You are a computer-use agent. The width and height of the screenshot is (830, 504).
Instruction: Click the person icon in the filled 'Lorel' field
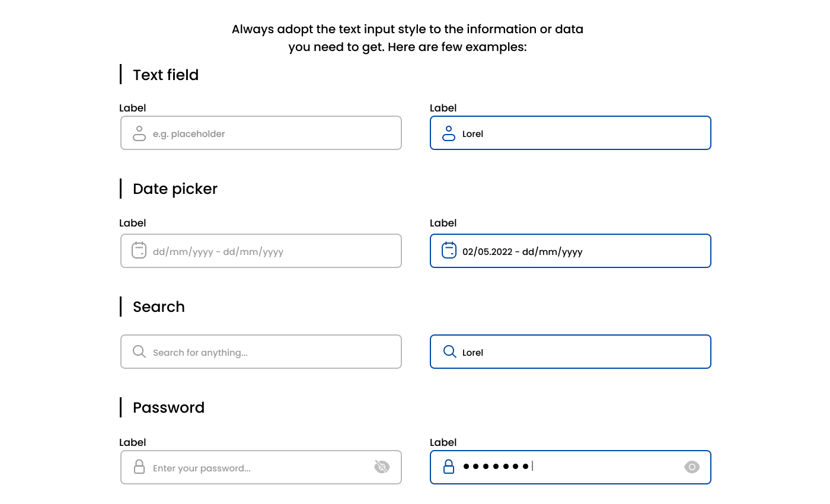pos(449,133)
